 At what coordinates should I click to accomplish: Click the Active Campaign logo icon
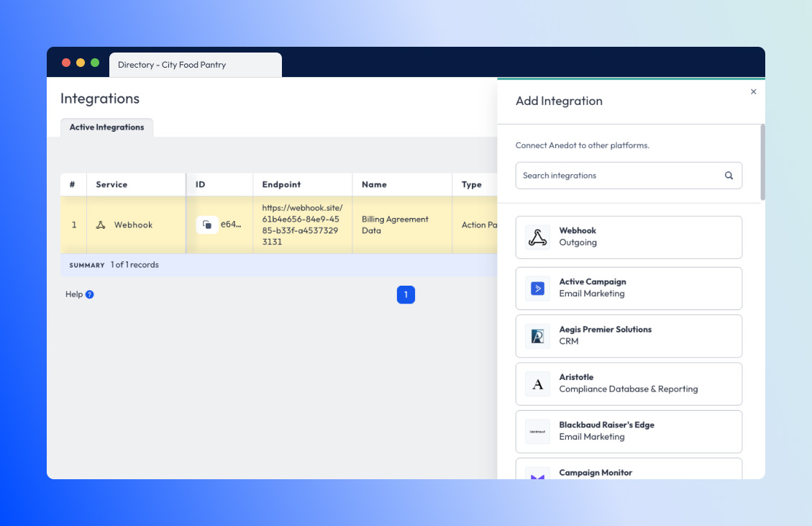pos(537,288)
